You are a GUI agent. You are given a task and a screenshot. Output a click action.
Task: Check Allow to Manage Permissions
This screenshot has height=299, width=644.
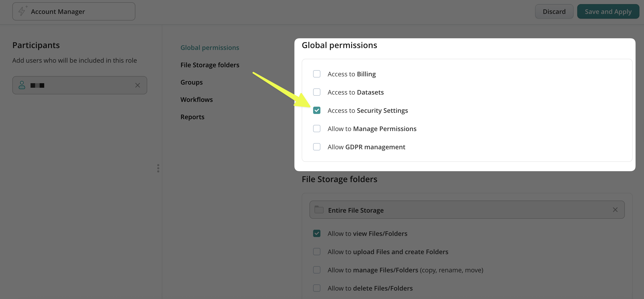[317, 129]
